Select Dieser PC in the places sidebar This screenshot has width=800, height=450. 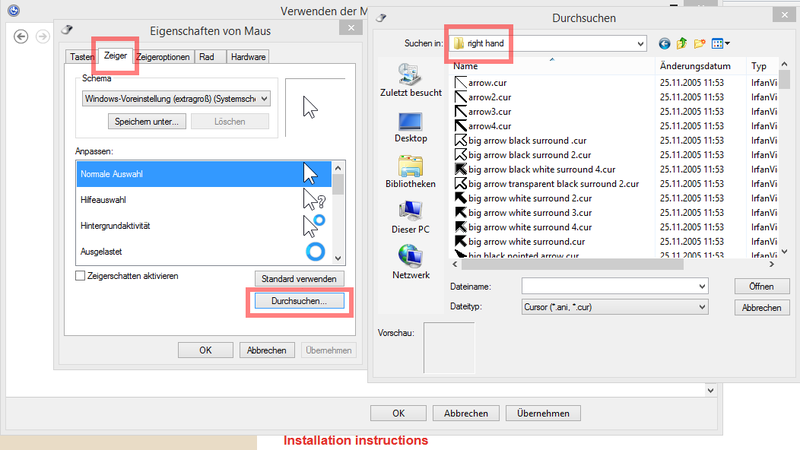[410, 217]
